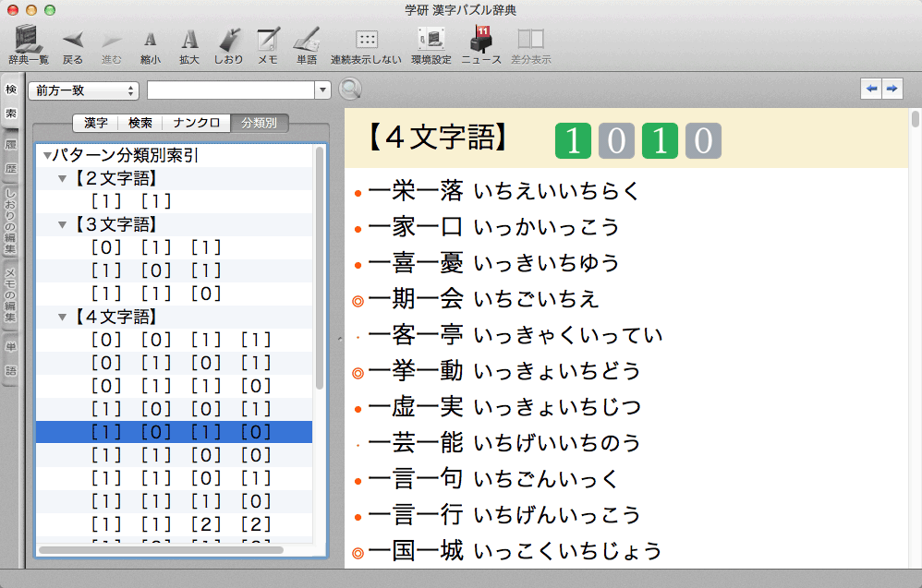Screen dimensions: 922x588
Task: Switch to the 漢字 tab
Action: [x=96, y=123]
